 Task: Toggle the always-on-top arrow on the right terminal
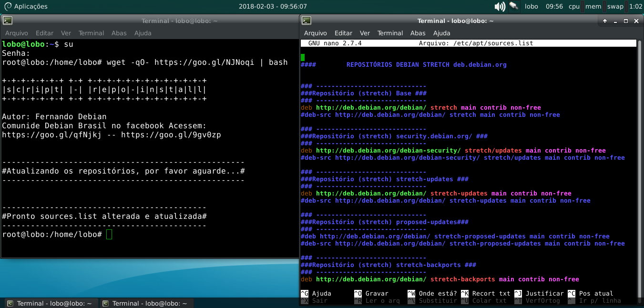pos(604,21)
